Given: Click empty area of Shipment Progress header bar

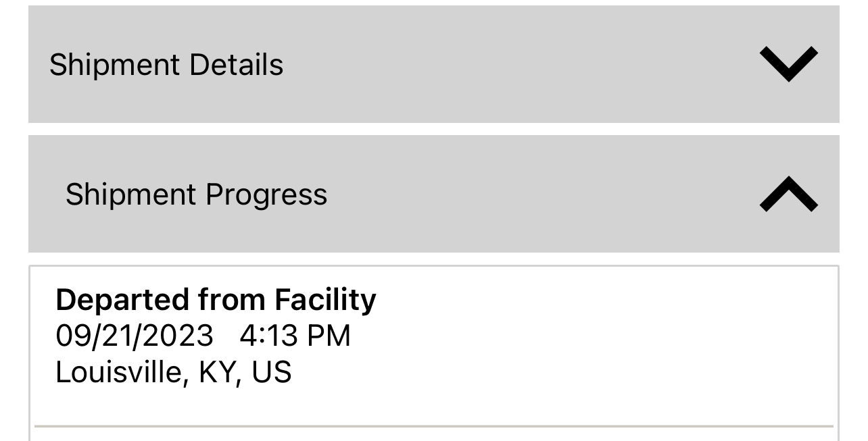Looking at the screenshot, I should point(541,194).
